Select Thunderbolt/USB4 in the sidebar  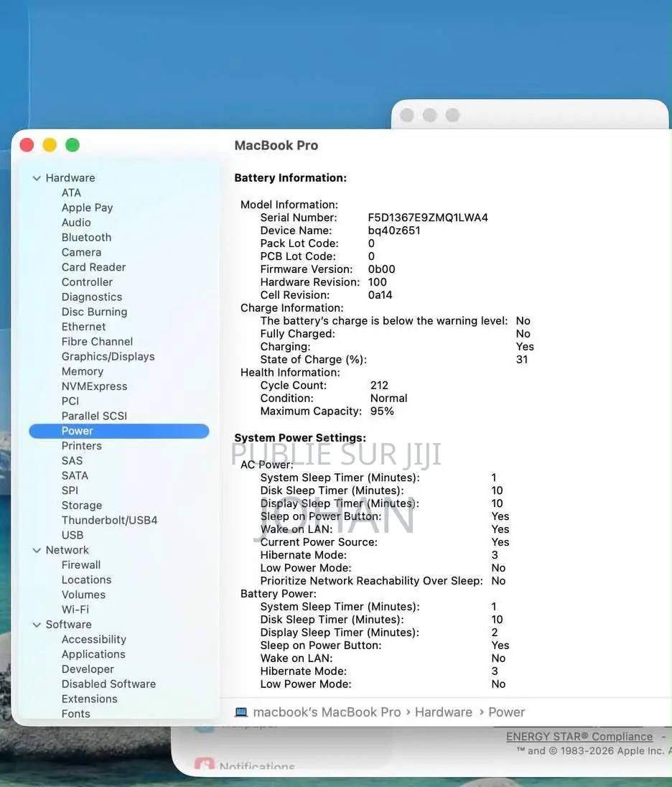click(109, 521)
